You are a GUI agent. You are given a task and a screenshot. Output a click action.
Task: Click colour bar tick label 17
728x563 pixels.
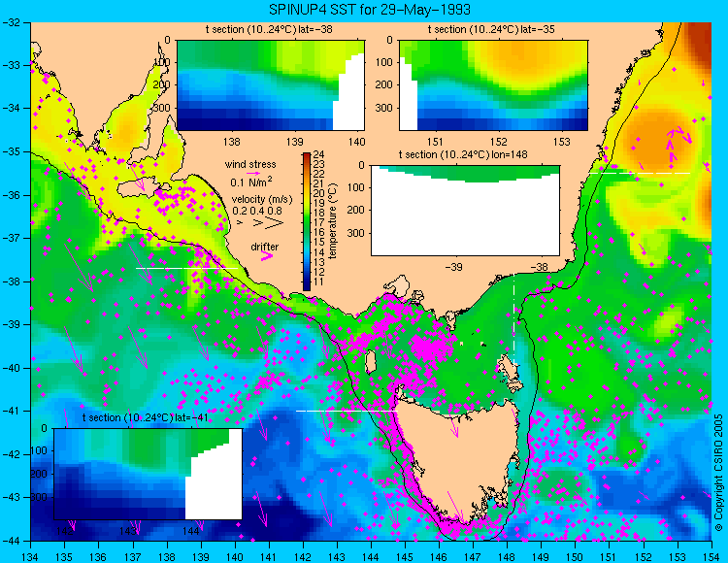[x=319, y=223]
